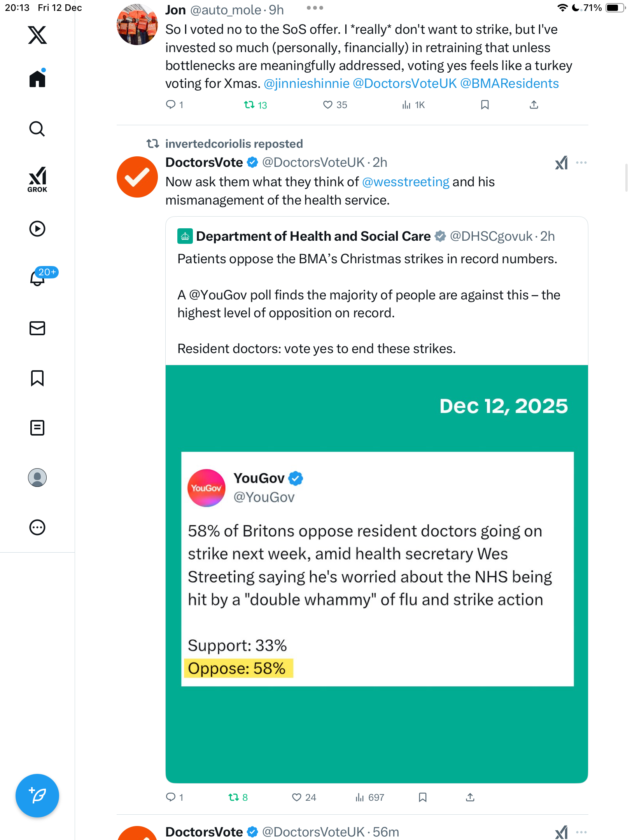Open Grok from the sidebar
The height and width of the screenshot is (840, 630).
coord(37,180)
